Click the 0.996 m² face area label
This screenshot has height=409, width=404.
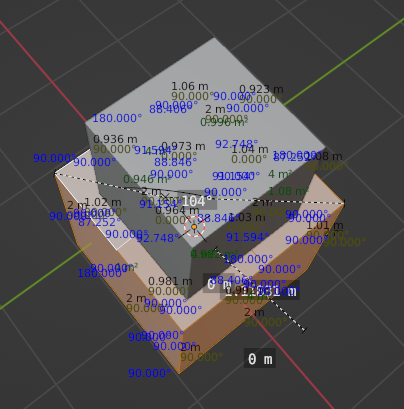point(224,122)
